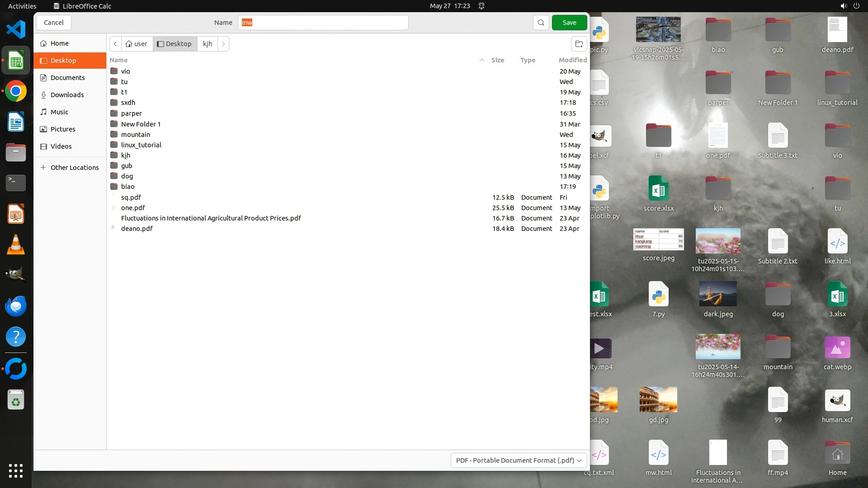Image resolution: width=868 pixels, height=488 pixels.
Task: Open Google Chrome from the dock
Action: click(16, 91)
